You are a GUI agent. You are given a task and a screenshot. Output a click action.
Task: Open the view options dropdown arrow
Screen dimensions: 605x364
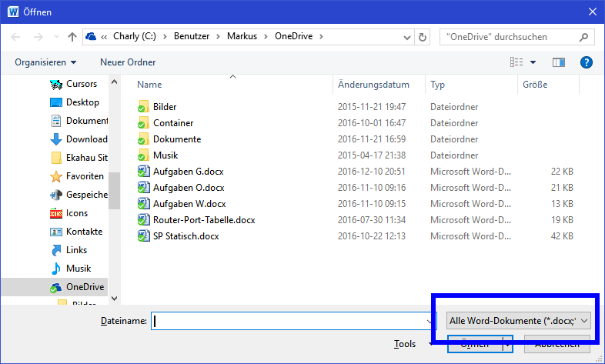tap(533, 62)
